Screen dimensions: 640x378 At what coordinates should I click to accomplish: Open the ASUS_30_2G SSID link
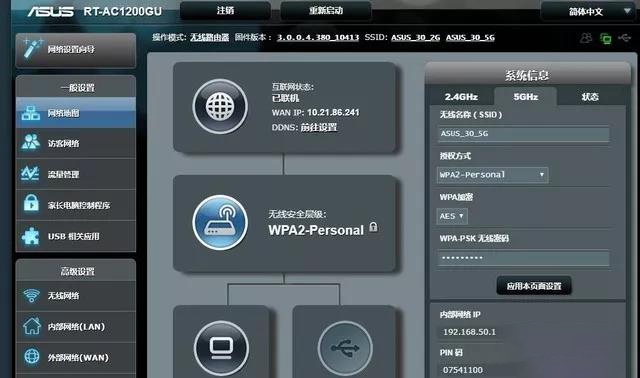tap(416, 38)
